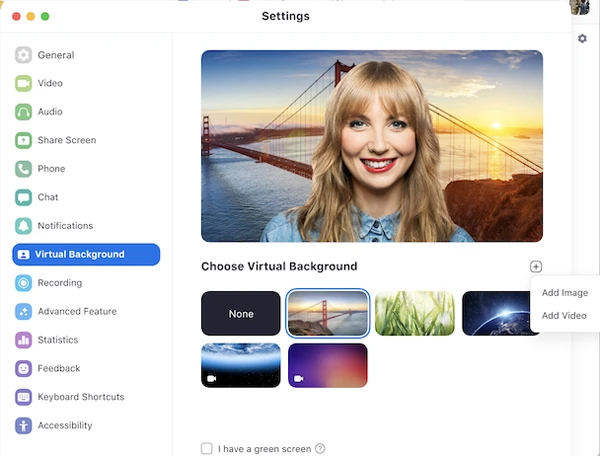Select the Notifications bell icon
The image size is (600, 456).
[23, 226]
